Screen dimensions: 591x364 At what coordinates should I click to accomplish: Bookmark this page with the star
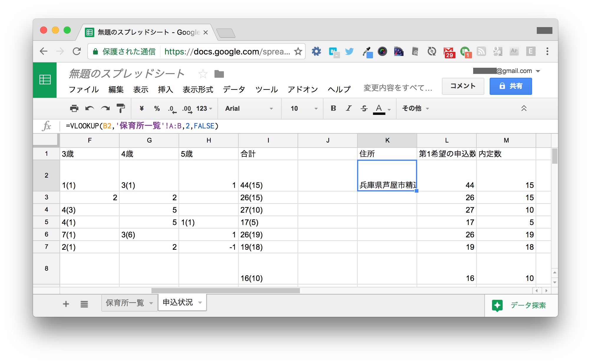pyautogui.click(x=298, y=52)
